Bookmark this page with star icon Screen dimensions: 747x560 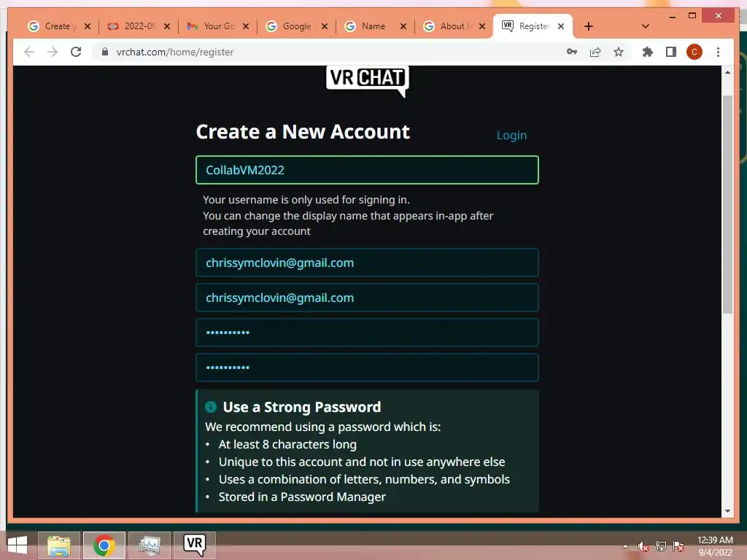point(619,52)
